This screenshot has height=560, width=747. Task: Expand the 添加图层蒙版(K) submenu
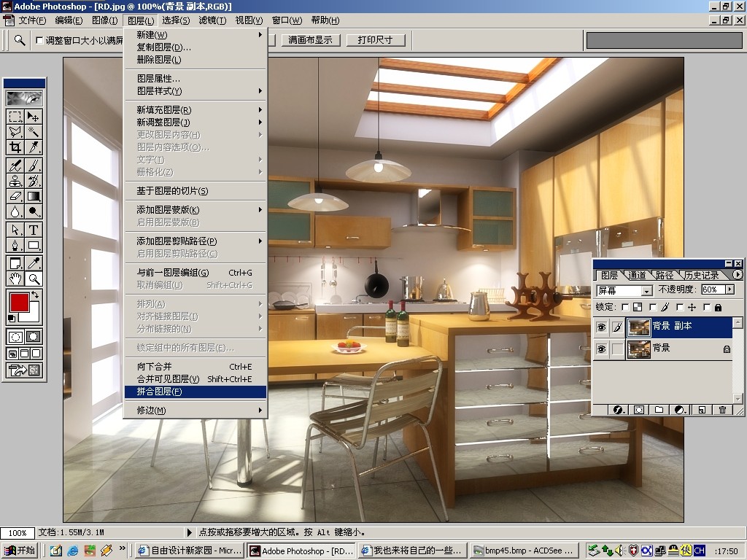click(x=196, y=210)
